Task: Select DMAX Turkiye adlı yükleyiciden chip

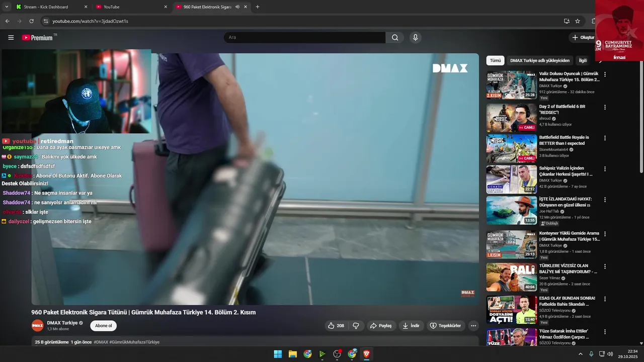Action: [x=540, y=60]
